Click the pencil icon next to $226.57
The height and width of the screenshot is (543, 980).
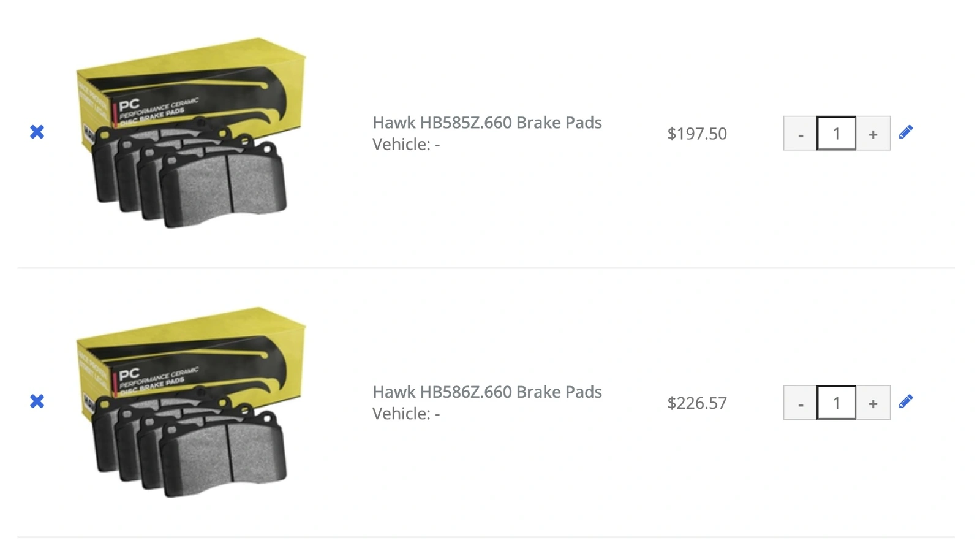click(x=906, y=400)
